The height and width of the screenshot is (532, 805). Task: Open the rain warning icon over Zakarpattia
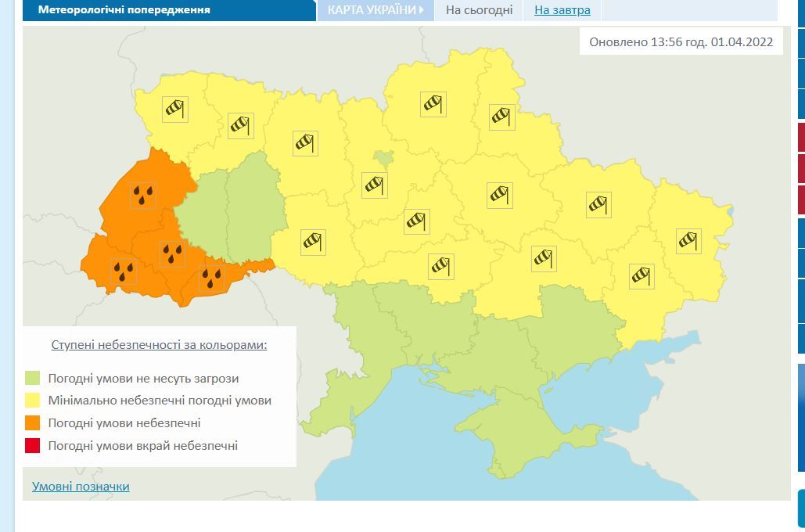pyautogui.click(x=123, y=271)
